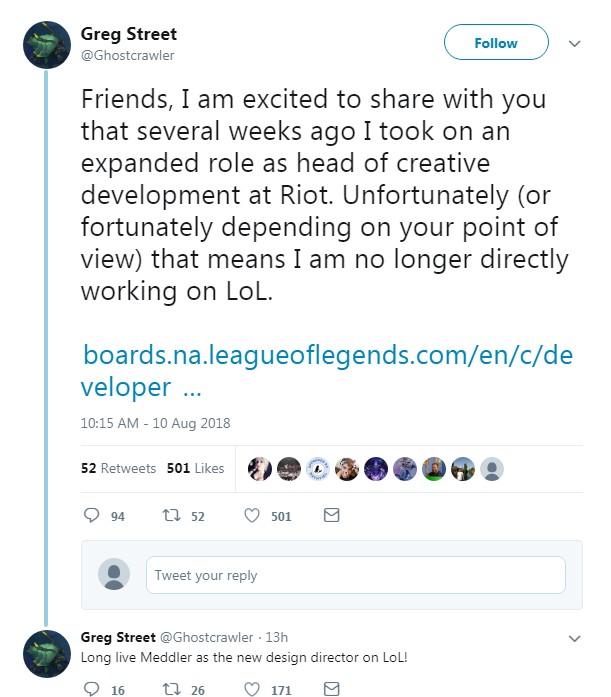Send main tweet via direct message envelope
This screenshot has height=697, width=611.
coord(332,516)
